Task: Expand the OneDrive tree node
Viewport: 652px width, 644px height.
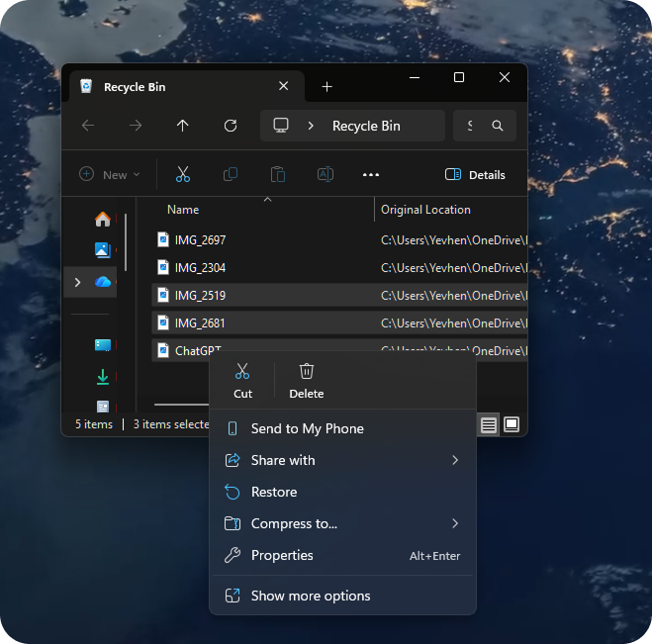Action: 77,283
